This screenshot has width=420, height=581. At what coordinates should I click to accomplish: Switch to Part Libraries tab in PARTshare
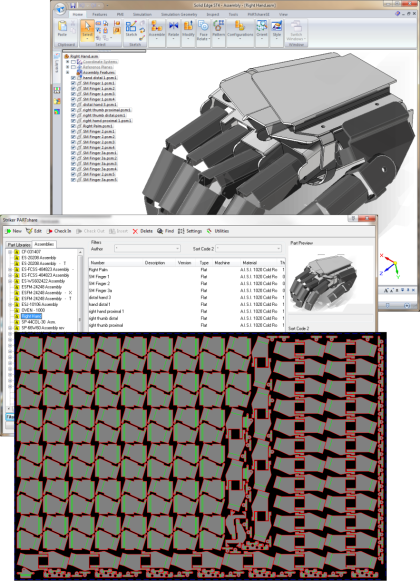[x=19, y=245]
